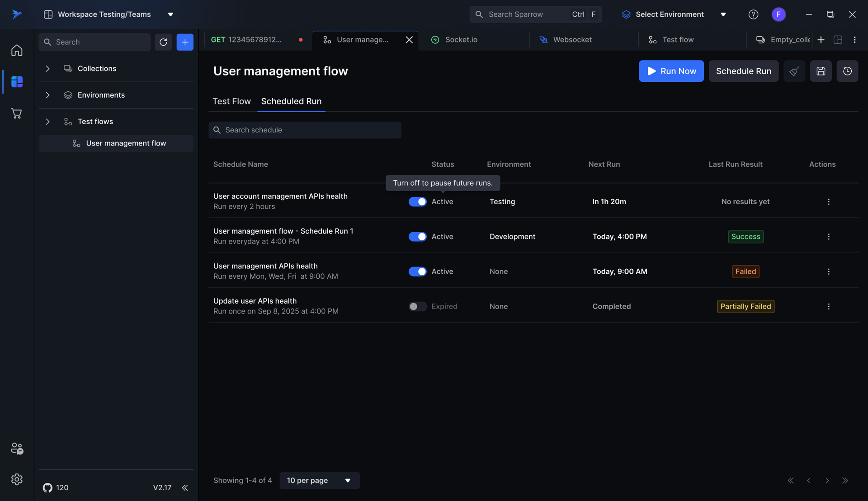Turn off User account management APIs health schedule

(x=417, y=202)
